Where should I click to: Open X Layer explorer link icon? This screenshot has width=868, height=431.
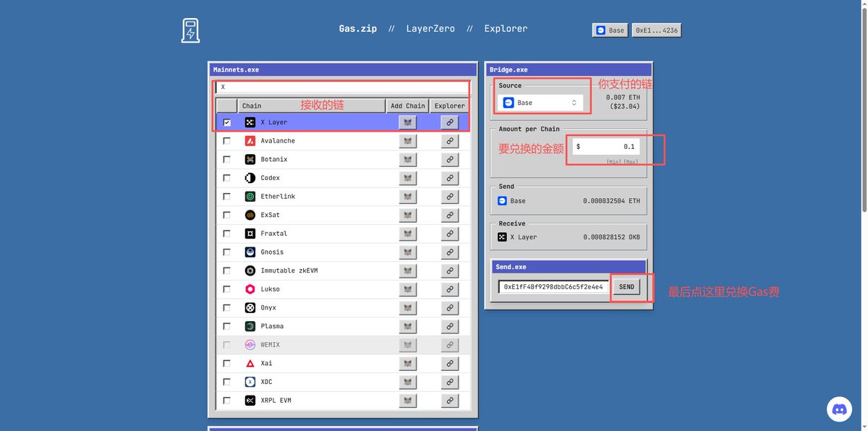pos(450,122)
